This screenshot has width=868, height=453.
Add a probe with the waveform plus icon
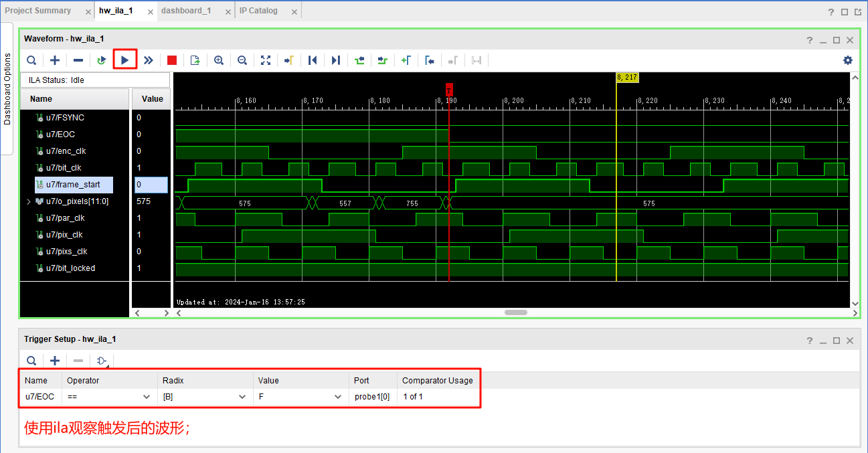point(55,60)
